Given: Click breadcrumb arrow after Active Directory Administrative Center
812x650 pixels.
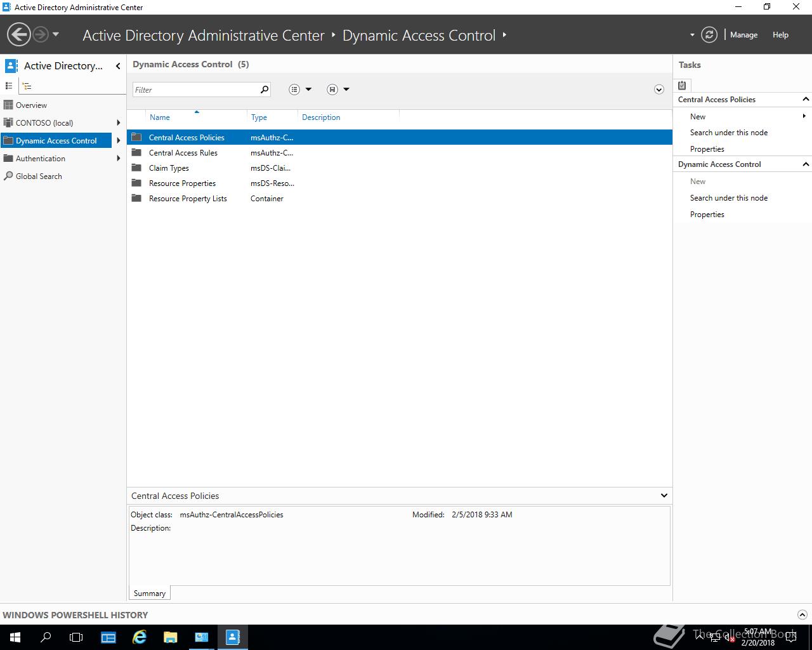Looking at the screenshot, I should [x=334, y=35].
